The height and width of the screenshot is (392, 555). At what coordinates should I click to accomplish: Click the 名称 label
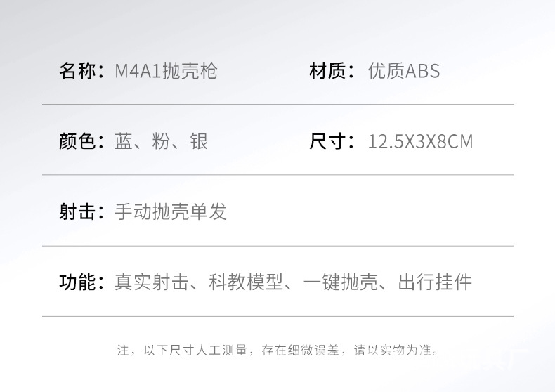[x=77, y=71]
